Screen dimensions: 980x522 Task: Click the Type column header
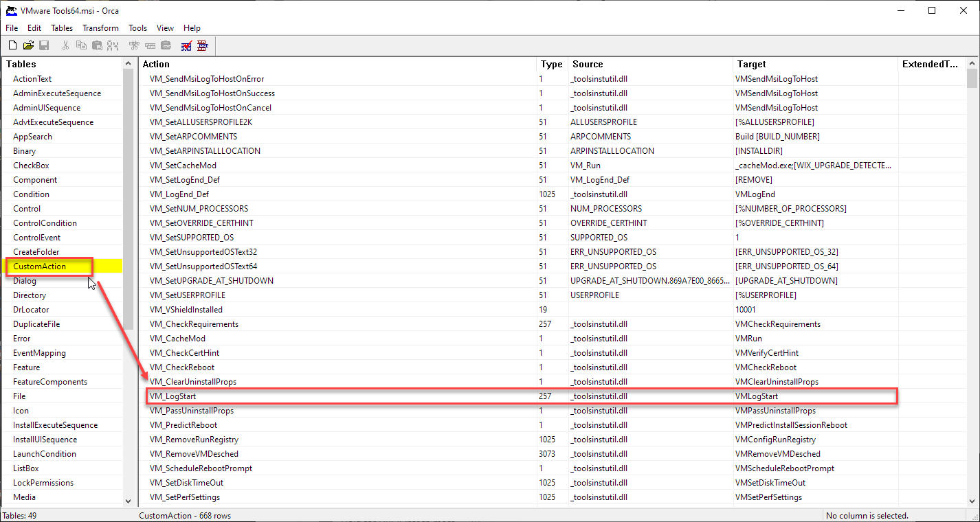551,64
